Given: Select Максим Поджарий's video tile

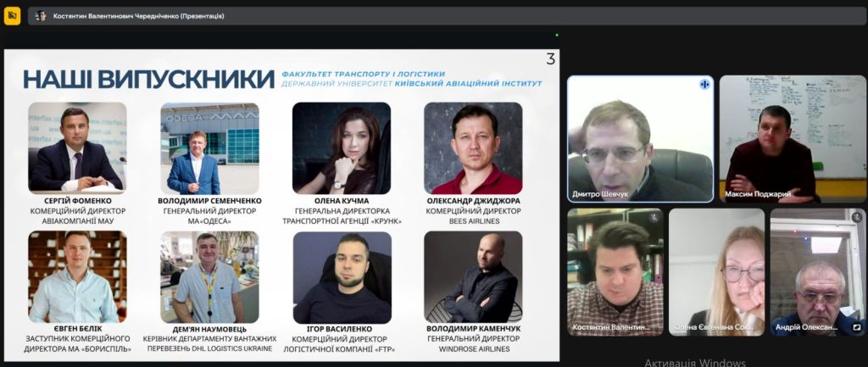Looking at the screenshot, I should coord(793,139).
